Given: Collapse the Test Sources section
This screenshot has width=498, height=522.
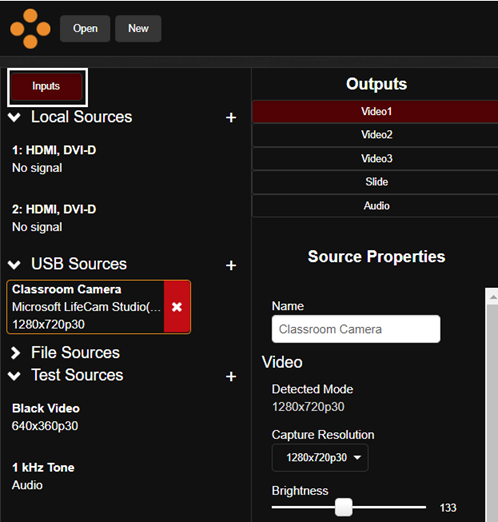Looking at the screenshot, I should point(14,376).
